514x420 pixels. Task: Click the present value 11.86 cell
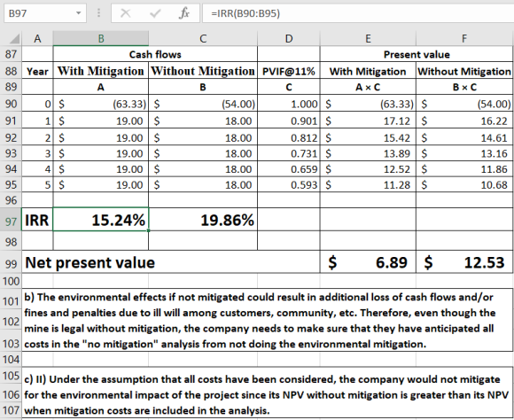click(x=464, y=169)
